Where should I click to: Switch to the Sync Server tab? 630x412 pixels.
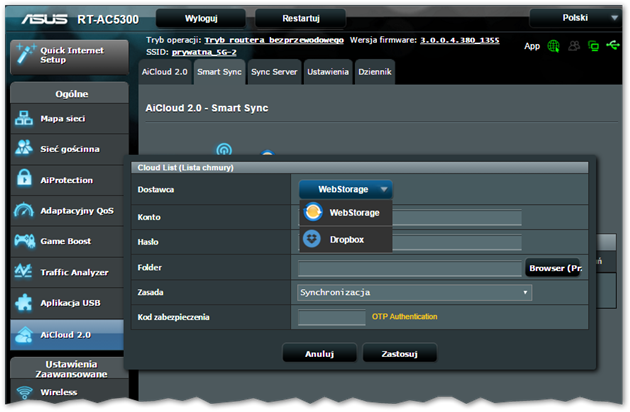click(x=274, y=72)
